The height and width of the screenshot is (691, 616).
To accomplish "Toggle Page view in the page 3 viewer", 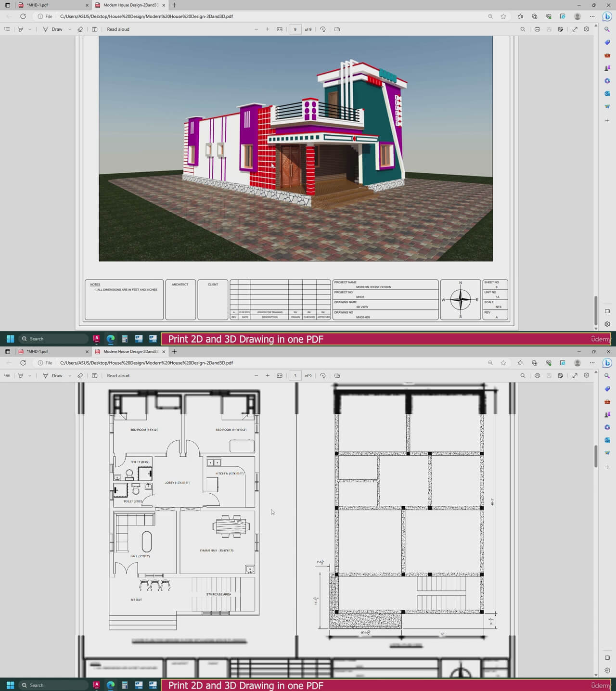I will point(337,376).
